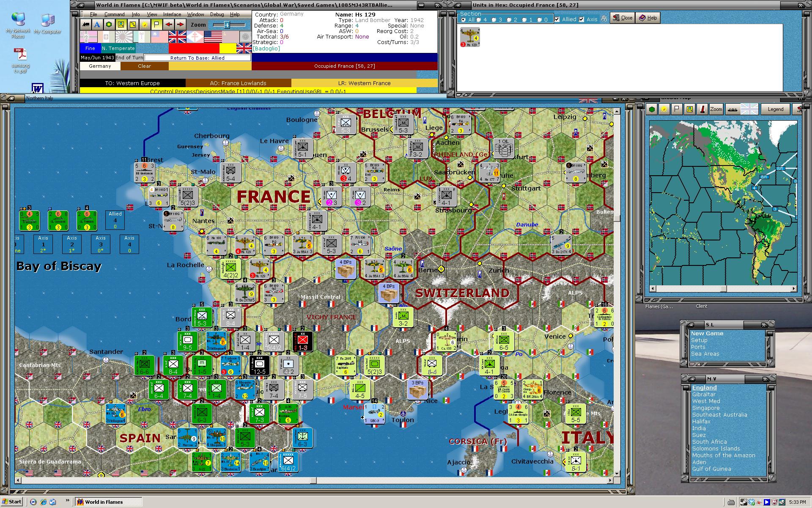Click the Return To Base: Allied phase field
This screenshot has height=508, width=812.
[197, 58]
